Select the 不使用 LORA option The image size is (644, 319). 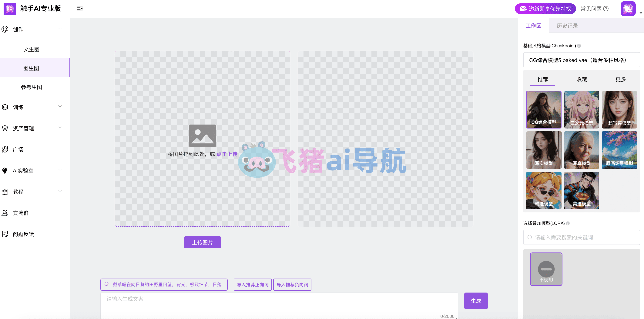point(546,269)
